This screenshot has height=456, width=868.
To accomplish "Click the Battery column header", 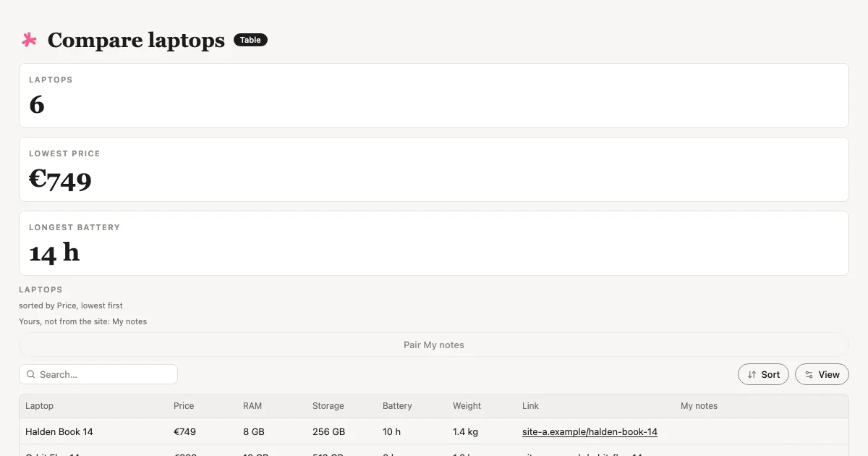I will click(397, 406).
